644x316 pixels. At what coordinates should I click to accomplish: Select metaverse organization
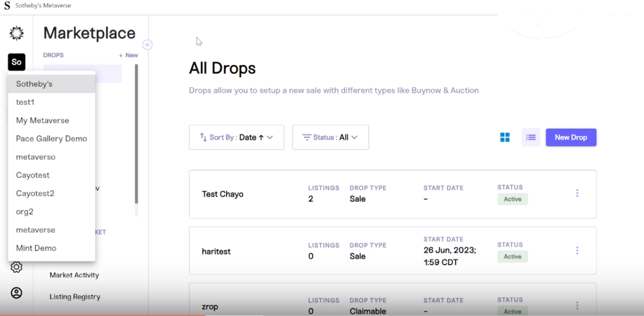52,230
